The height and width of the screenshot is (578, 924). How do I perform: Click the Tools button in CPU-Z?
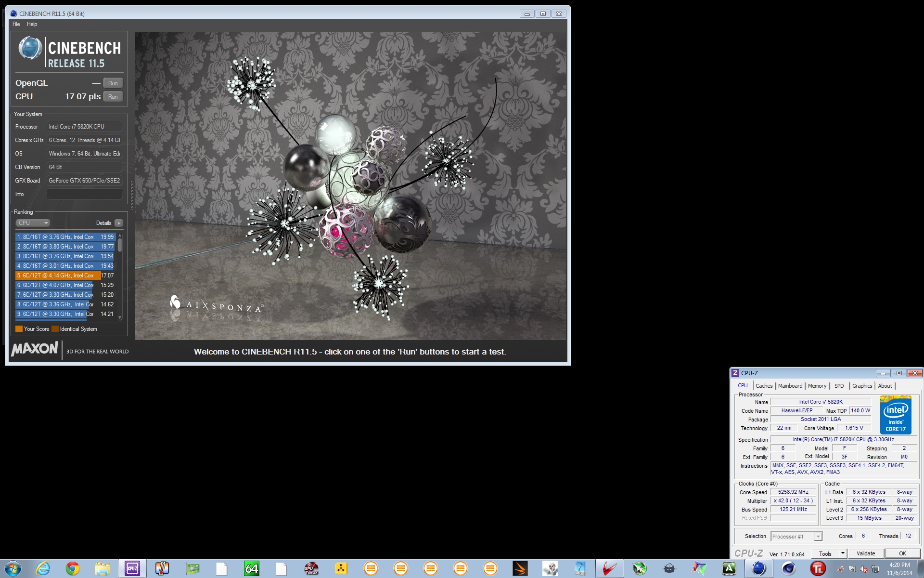825,554
